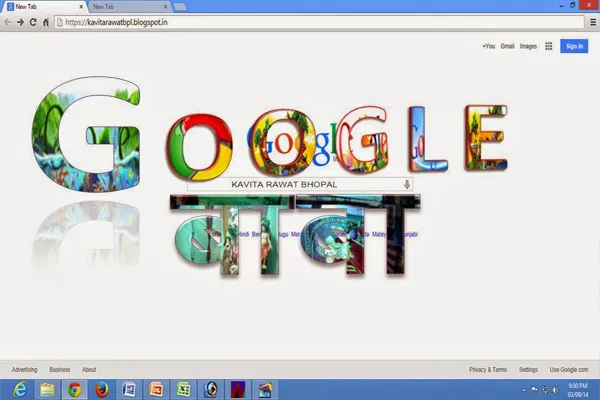Screen dimensions: 600x400
Task: Open the Settings footer menu
Action: (x=528, y=370)
